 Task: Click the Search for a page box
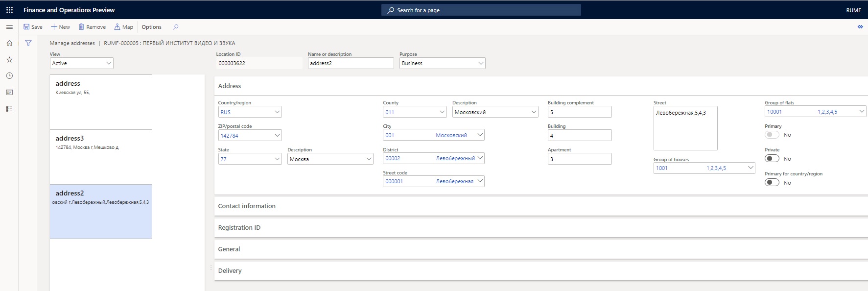point(481,10)
